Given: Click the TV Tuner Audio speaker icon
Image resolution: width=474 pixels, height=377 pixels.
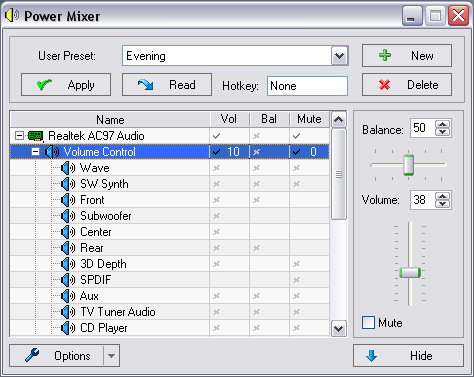Looking at the screenshot, I should (68, 312).
